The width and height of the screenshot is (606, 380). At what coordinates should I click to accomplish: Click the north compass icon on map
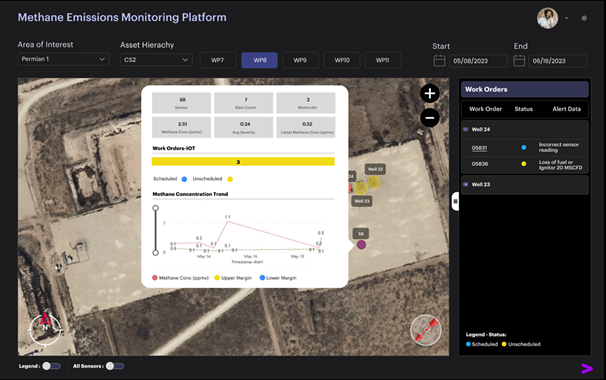tap(45, 329)
